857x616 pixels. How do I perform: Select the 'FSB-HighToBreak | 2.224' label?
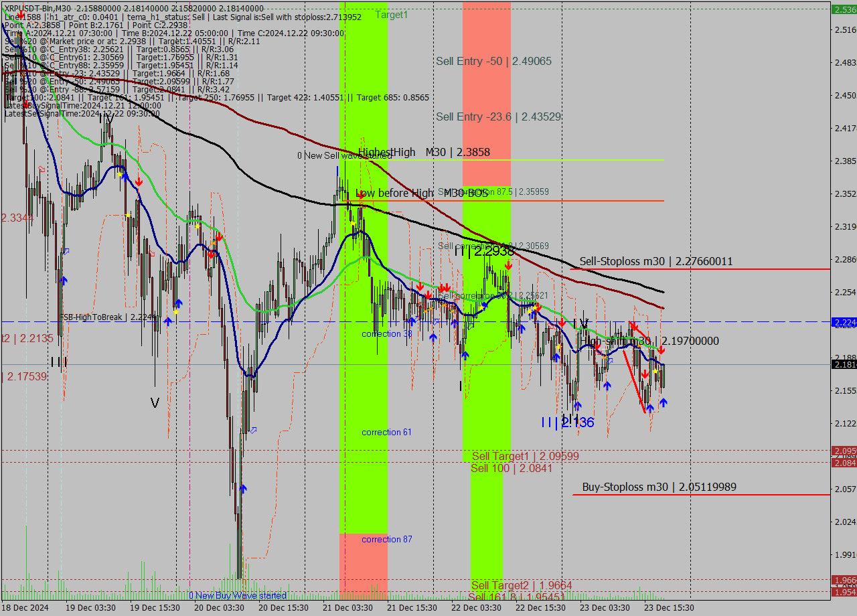click(x=108, y=317)
